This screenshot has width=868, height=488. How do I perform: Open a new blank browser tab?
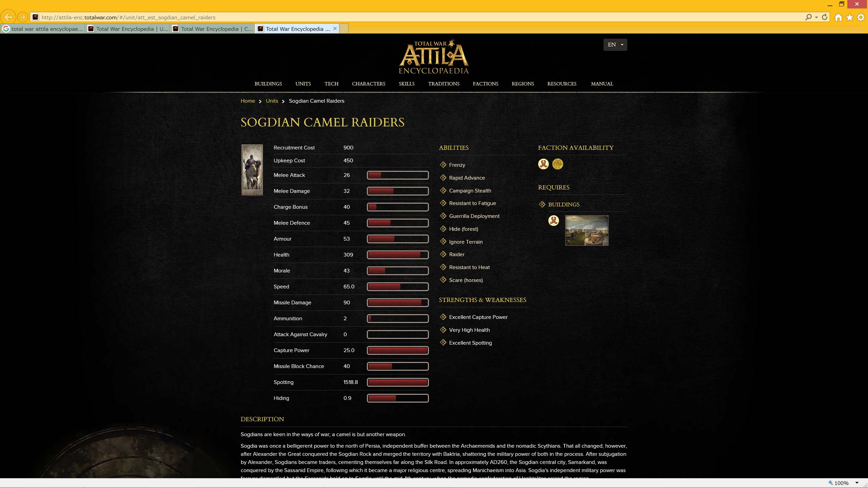(x=344, y=29)
